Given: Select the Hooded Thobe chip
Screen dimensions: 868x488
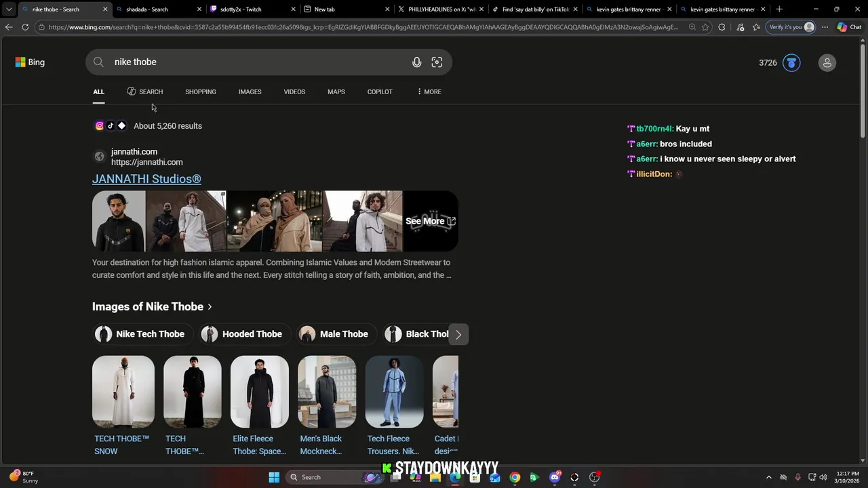Looking at the screenshot, I should pyautogui.click(x=245, y=334).
